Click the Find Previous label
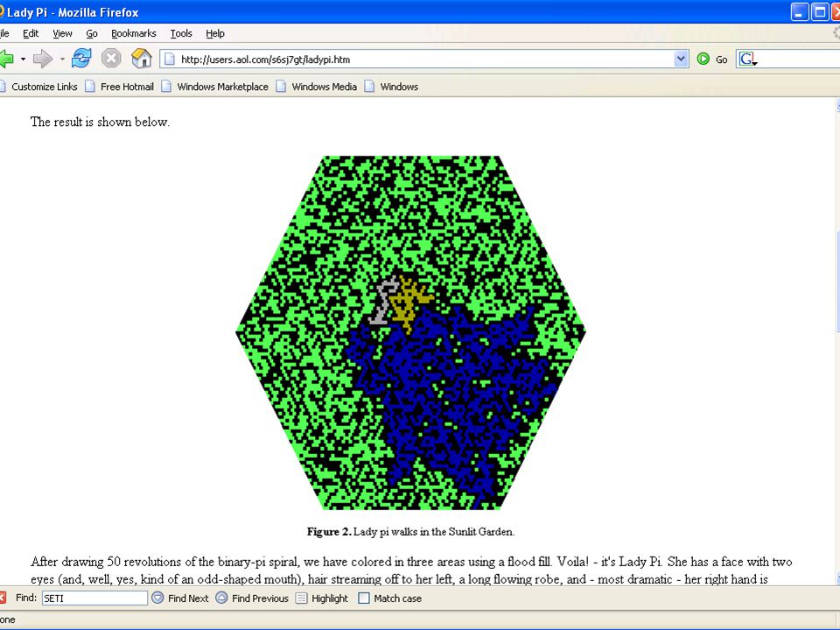Image resolution: width=840 pixels, height=630 pixels. click(x=260, y=598)
